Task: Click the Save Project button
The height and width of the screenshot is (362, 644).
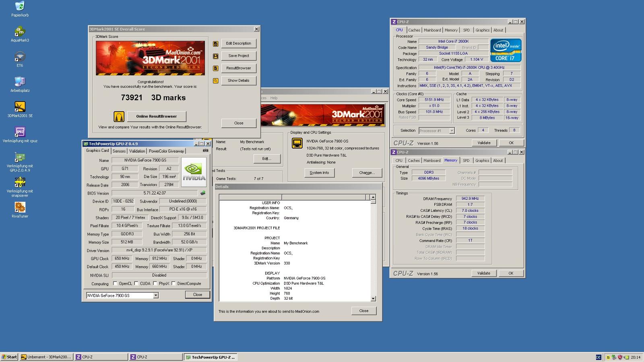Action: [239, 56]
